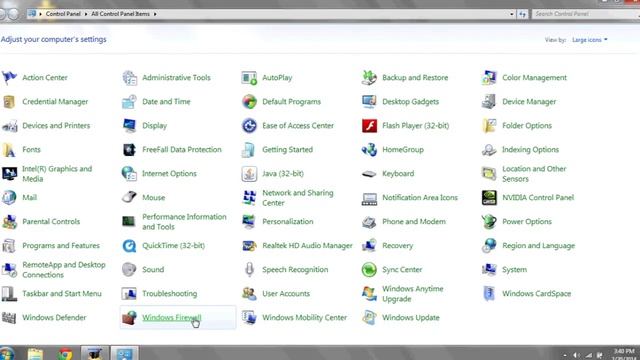
Task: Open the Display monitor icon
Action: [x=129, y=125]
